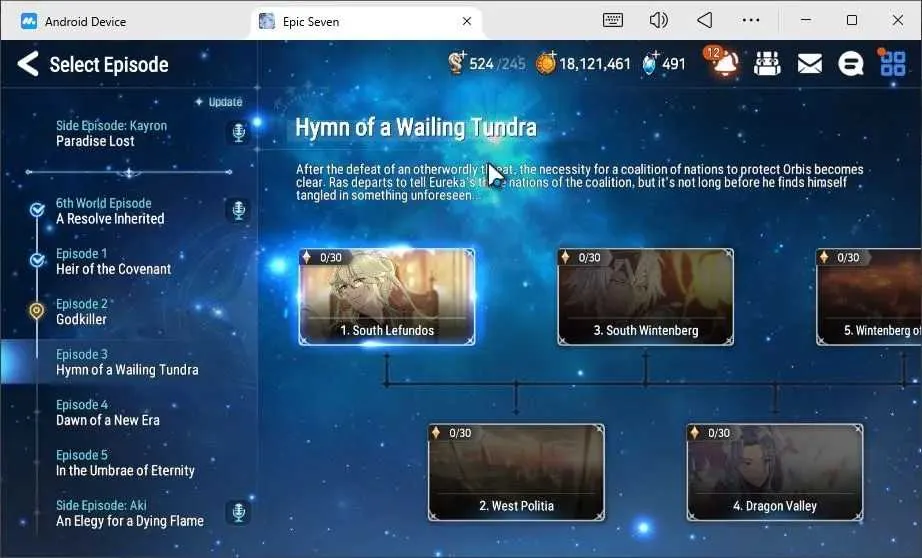Tap microphone icon beside Paradise Lost
Screen dimensions: 922x558
tap(238, 132)
